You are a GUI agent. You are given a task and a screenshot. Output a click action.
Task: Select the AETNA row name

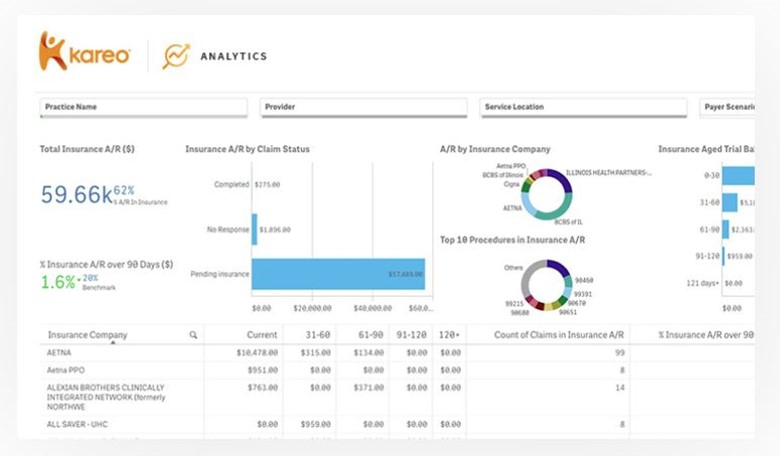[x=59, y=353]
